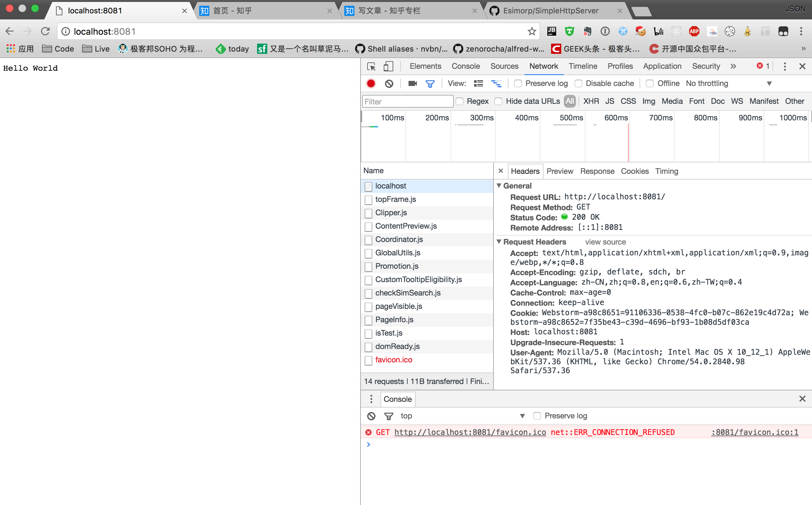Switch to the Sources panel tab
Image resolution: width=812 pixels, height=505 pixels.
pyautogui.click(x=504, y=67)
